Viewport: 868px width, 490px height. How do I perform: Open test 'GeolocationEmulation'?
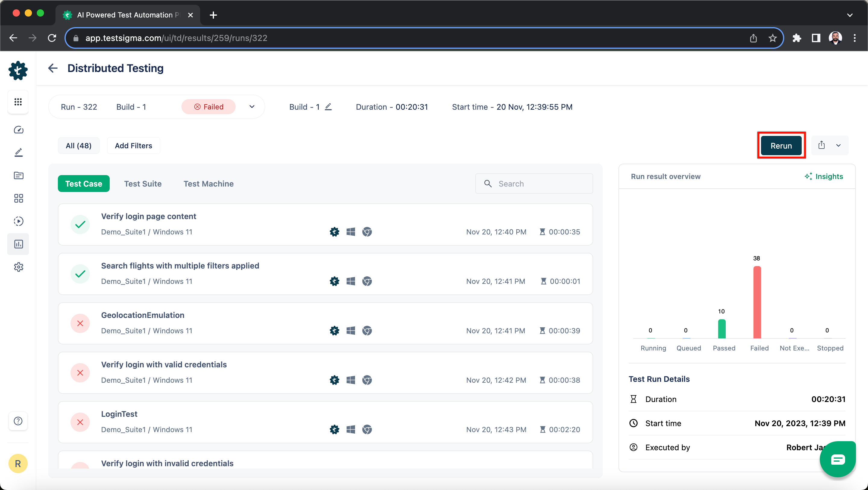[x=325, y=323]
